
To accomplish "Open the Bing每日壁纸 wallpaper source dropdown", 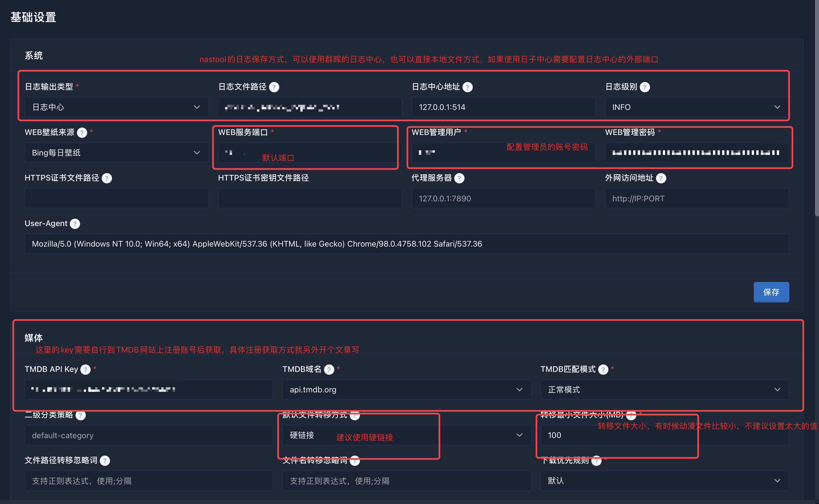I will click(116, 153).
